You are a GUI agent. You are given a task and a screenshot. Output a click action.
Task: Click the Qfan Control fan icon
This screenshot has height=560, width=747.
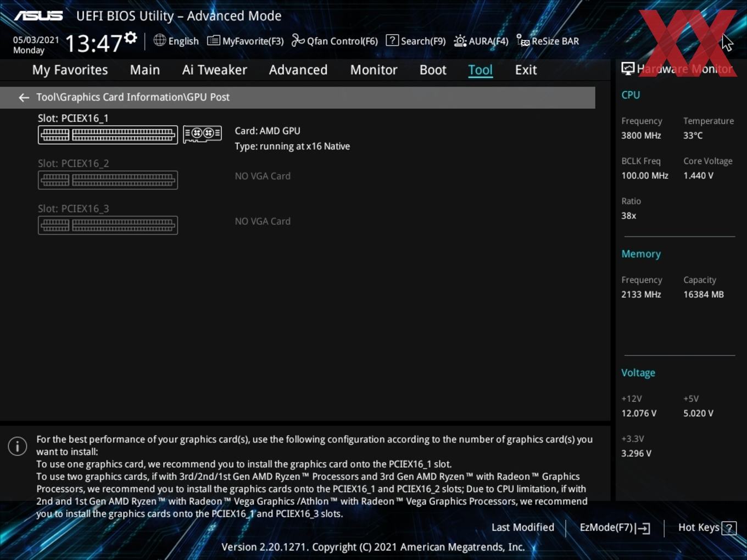tap(298, 40)
